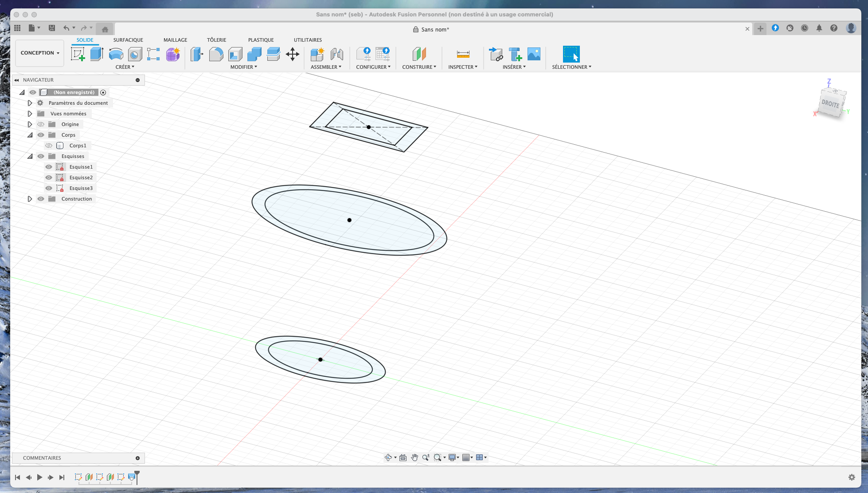Expand the Origine node
Screen dimensions: 868x493
coord(30,124)
